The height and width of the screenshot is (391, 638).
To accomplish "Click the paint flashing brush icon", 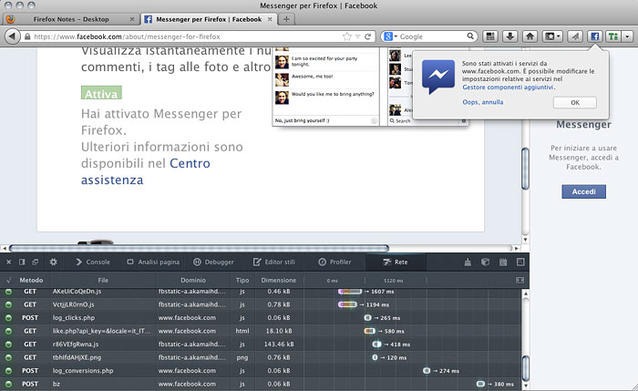I will (468, 262).
